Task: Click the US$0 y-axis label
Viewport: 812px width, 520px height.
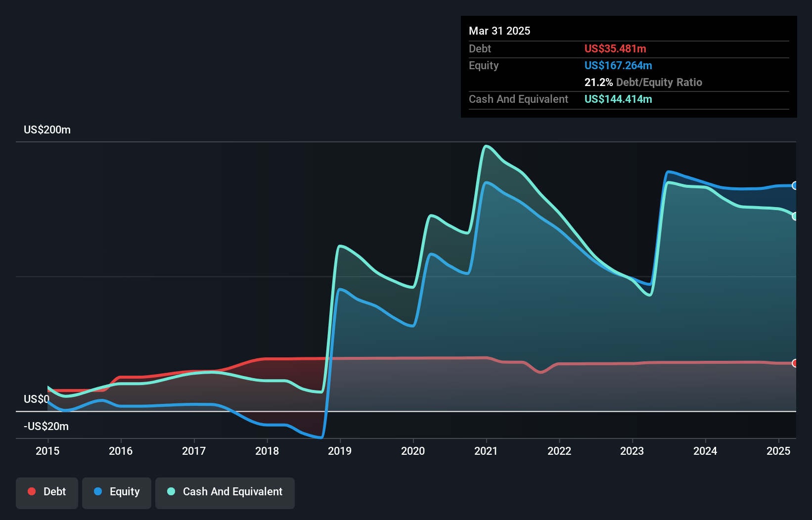Action: [x=37, y=399]
